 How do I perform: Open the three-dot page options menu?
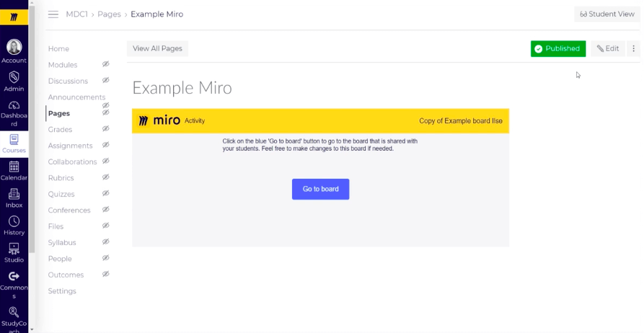[633, 48]
